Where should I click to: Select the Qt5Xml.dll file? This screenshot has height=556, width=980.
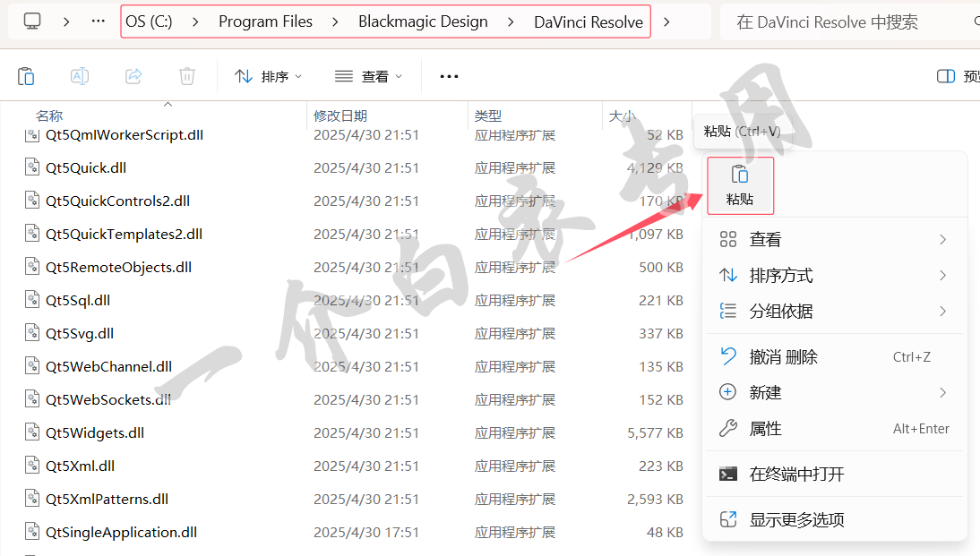pos(80,466)
